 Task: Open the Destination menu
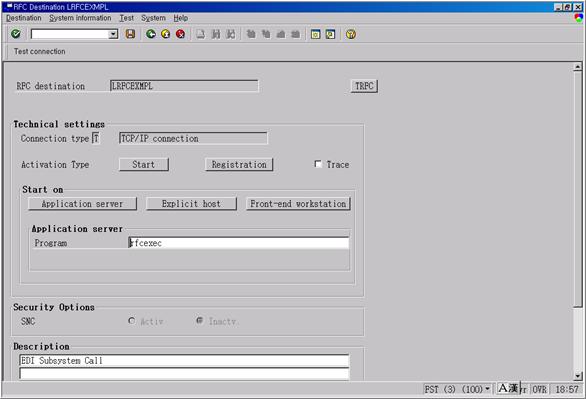point(24,18)
